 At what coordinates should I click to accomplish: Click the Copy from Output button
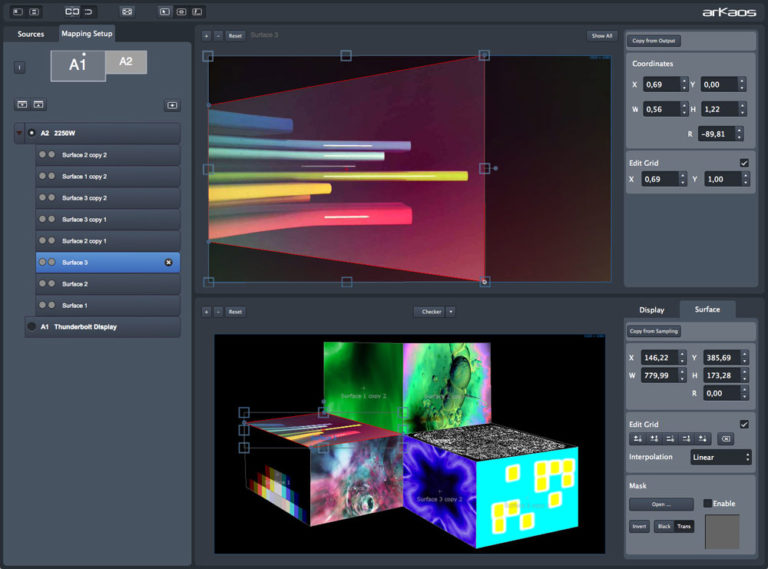(x=656, y=41)
